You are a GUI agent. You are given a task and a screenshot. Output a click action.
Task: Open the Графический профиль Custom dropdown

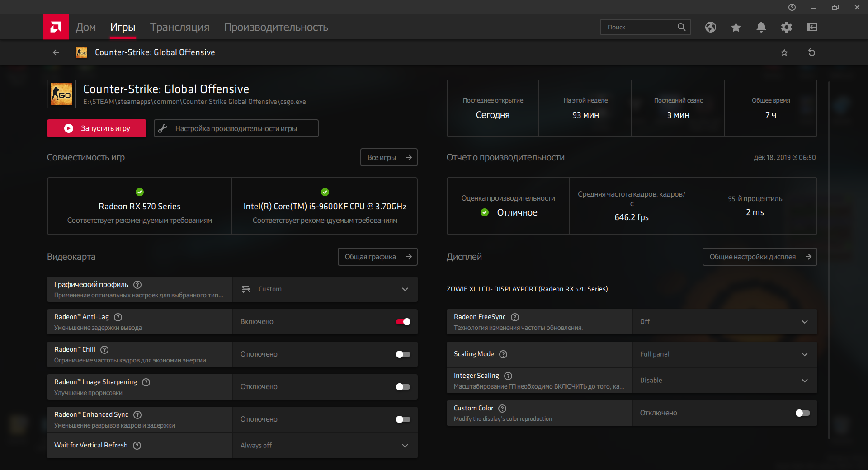(325, 289)
